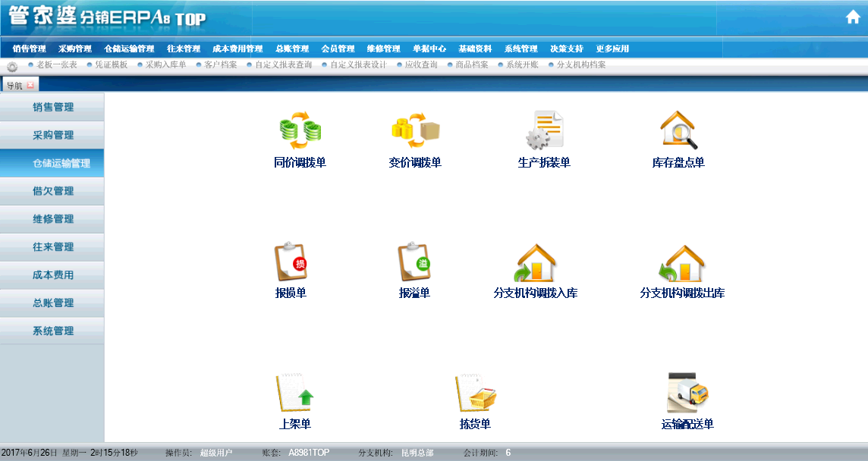
Task: Select 总账管理 in the left sidebar
Action: pyautogui.click(x=52, y=303)
